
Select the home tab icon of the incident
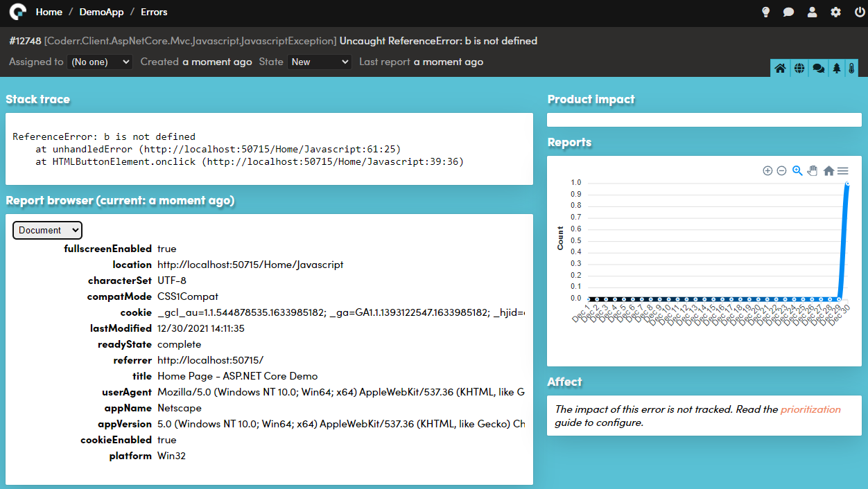[780, 69]
